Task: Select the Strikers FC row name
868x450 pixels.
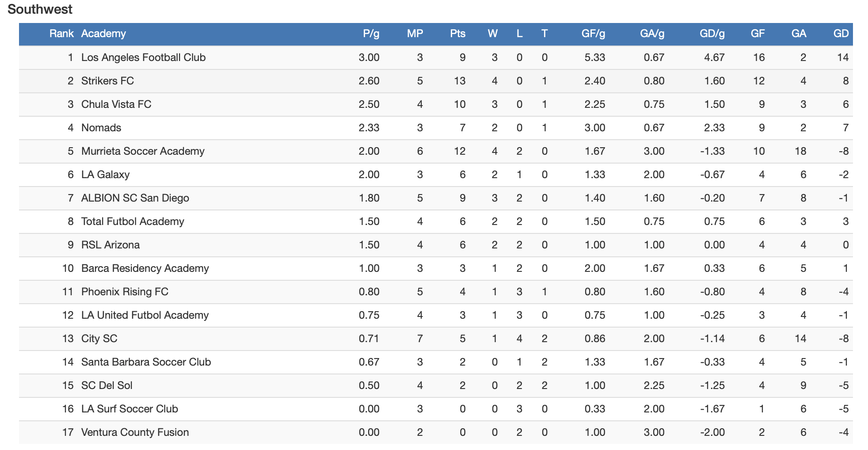Action: (107, 81)
